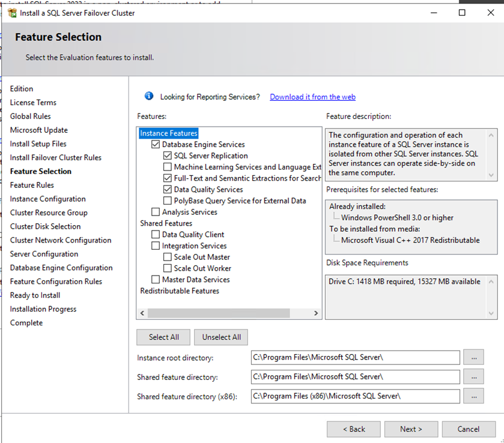Click features list right scroll arrow
The image size is (504, 443).
[x=317, y=313]
